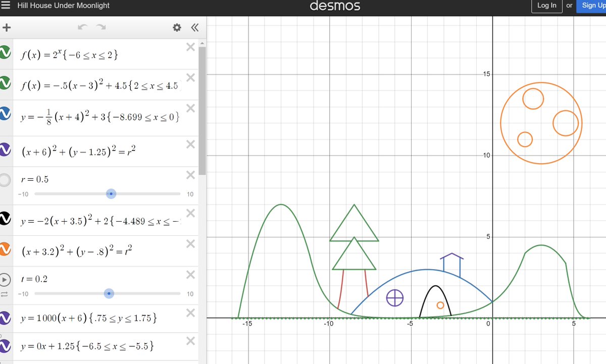Show the hidden r=0.5 expression icon
The height and width of the screenshot is (364, 606).
click(x=5, y=180)
